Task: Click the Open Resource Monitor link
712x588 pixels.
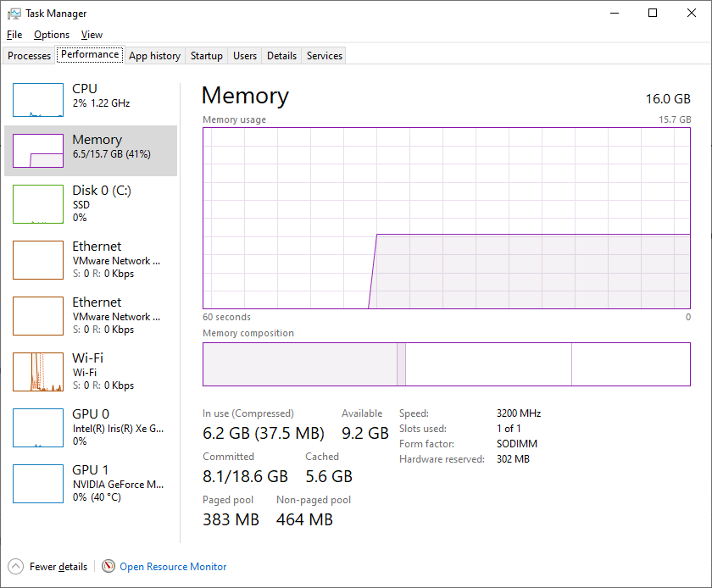Action: [x=173, y=567]
